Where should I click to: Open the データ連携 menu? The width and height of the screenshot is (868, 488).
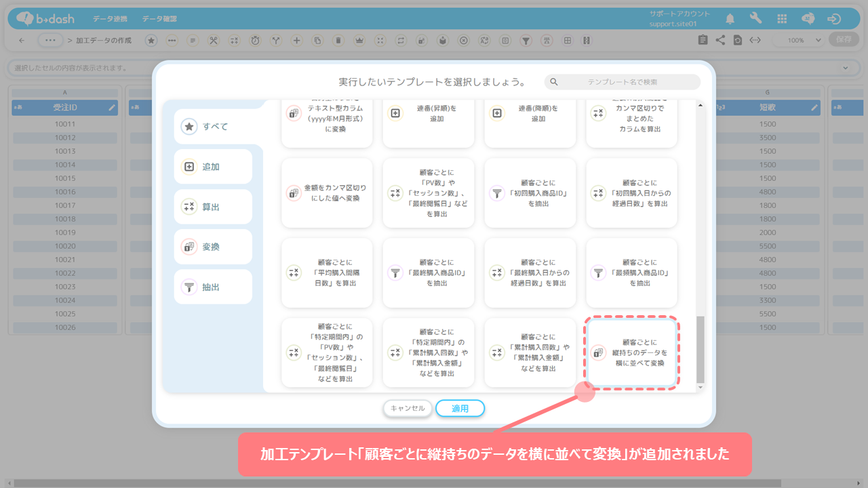(110, 18)
